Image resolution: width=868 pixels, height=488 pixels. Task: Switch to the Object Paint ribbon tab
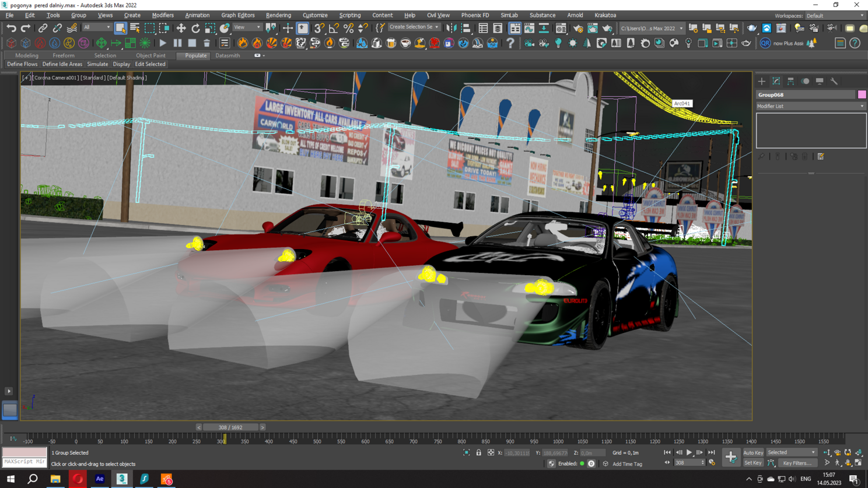[x=150, y=55]
